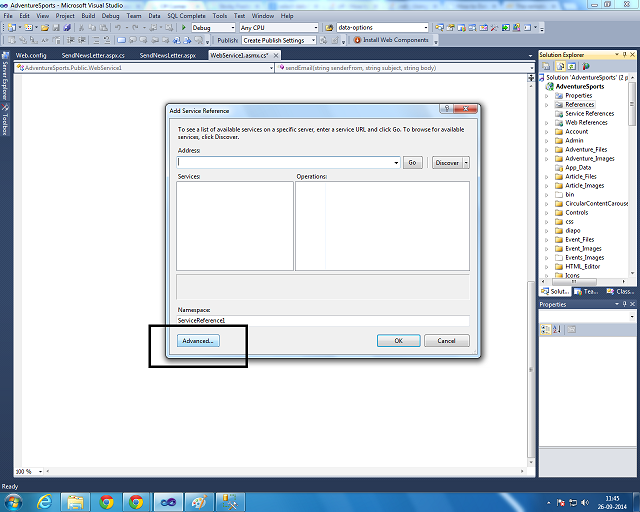Image resolution: width=640 pixels, height=512 pixels.
Task: Click Show All Files icon
Action: pos(560,66)
